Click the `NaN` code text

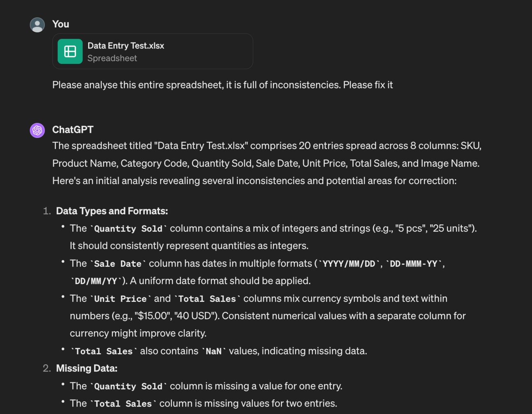coord(214,351)
